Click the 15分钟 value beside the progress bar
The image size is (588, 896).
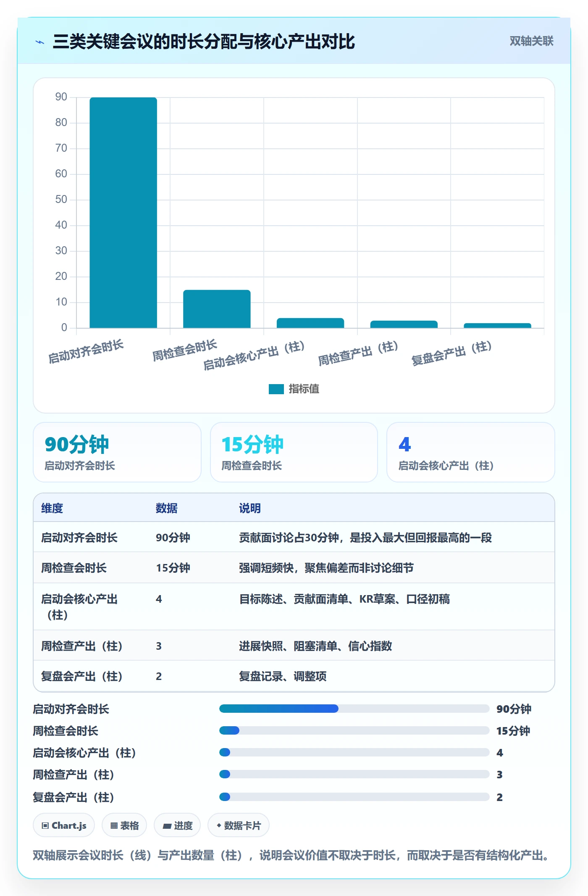[x=513, y=731]
